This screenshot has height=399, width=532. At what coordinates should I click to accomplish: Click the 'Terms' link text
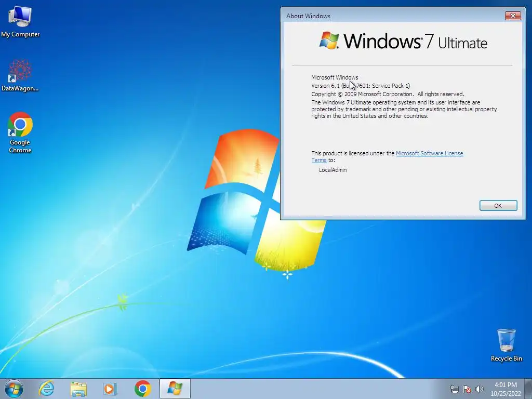tap(319, 160)
